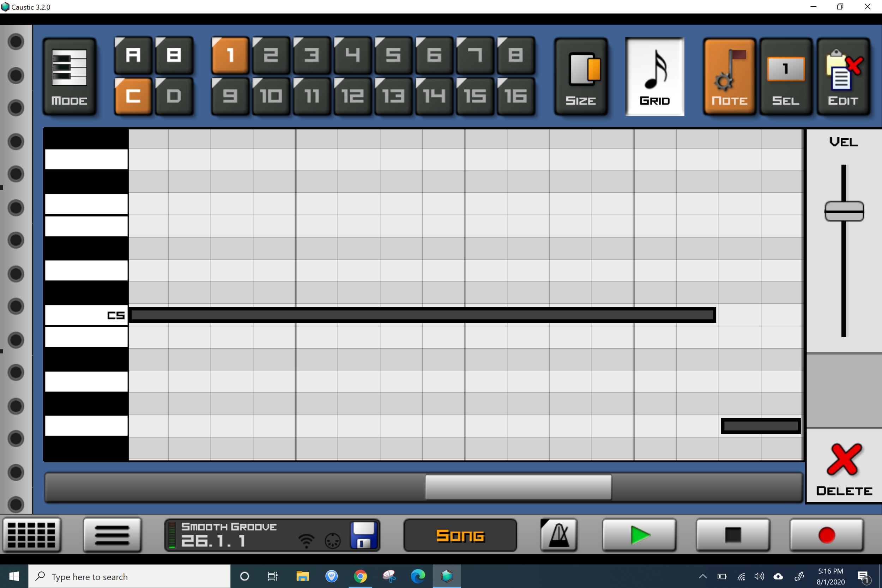Viewport: 882px width, 588px height.
Task: Open Google Chrome from the taskbar
Action: pyautogui.click(x=360, y=576)
